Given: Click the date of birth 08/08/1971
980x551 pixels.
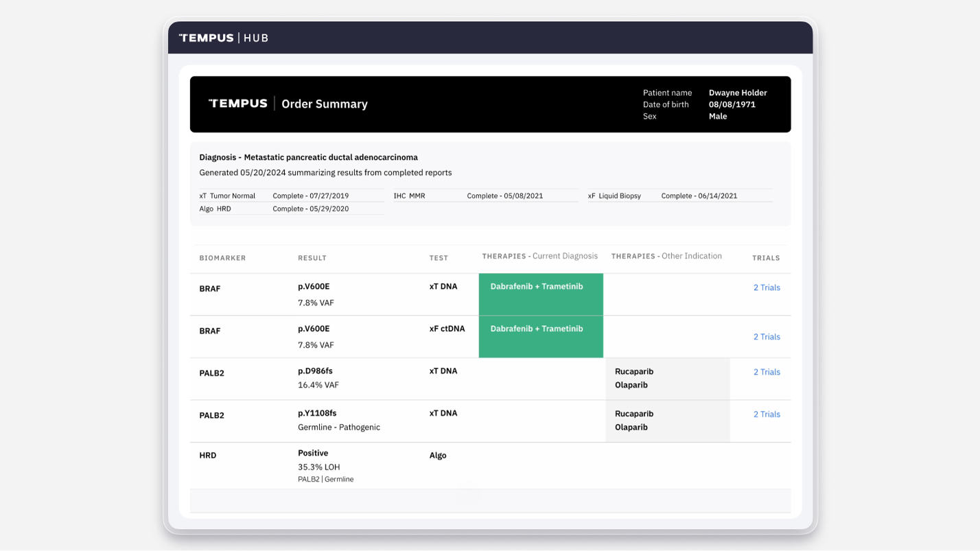Looking at the screenshot, I should [732, 104].
